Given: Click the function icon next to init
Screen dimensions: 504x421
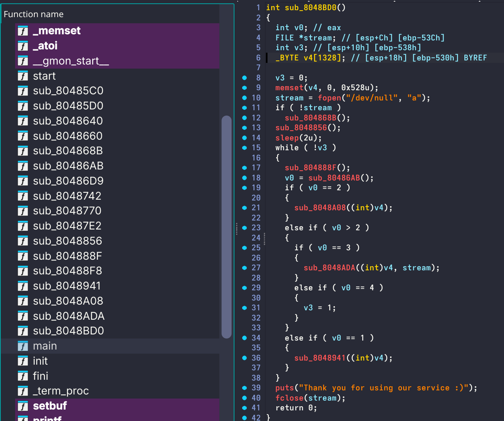Looking at the screenshot, I should (x=23, y=361).
